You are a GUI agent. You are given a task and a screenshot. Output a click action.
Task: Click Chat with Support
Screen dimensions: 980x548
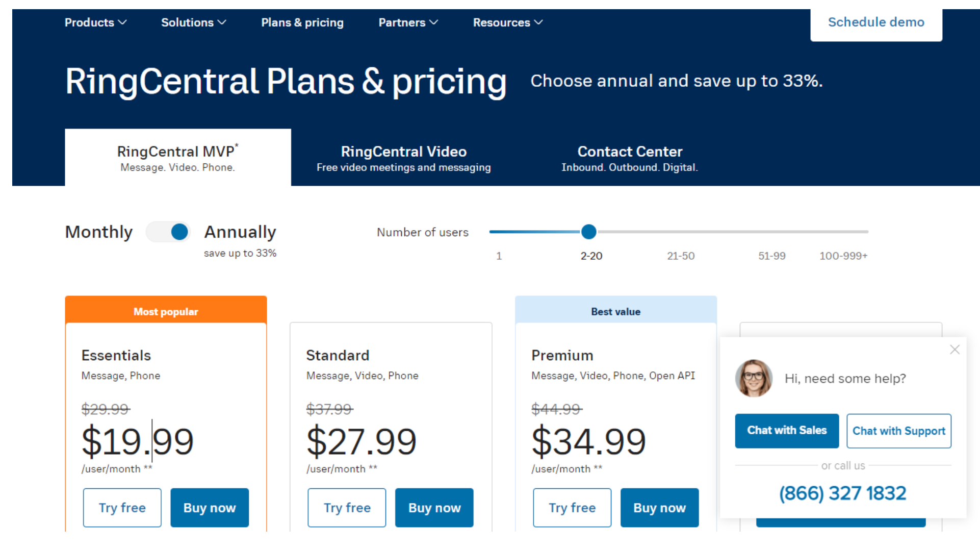(898, 430)
